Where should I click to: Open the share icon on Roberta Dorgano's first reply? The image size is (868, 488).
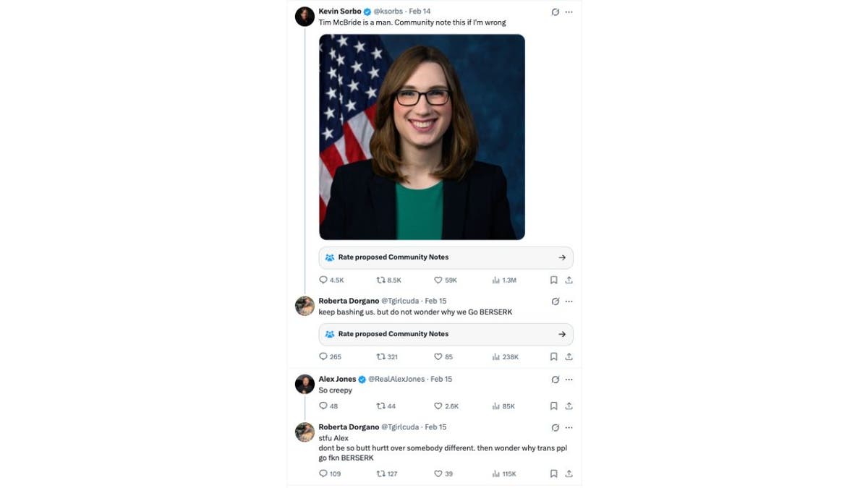(569, 356)
